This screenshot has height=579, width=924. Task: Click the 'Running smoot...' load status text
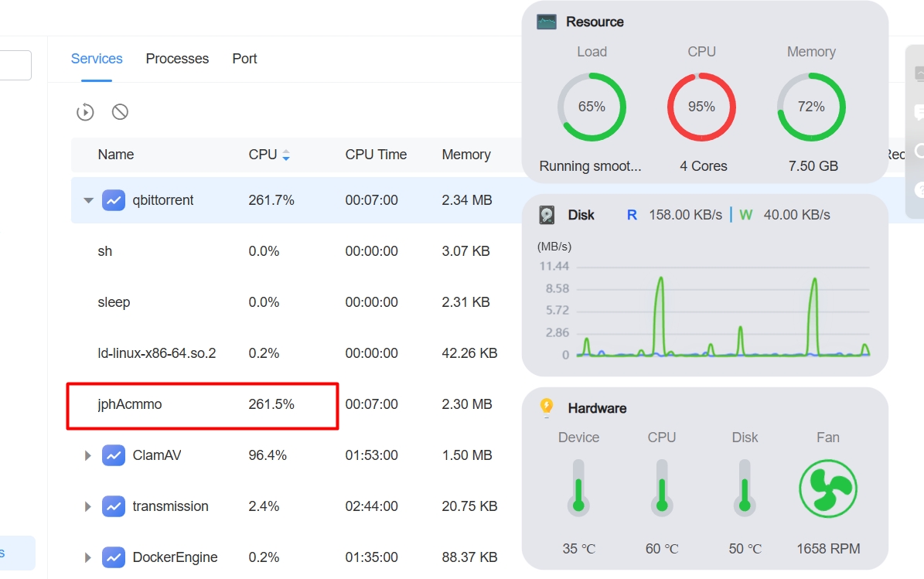click(590, 166)
